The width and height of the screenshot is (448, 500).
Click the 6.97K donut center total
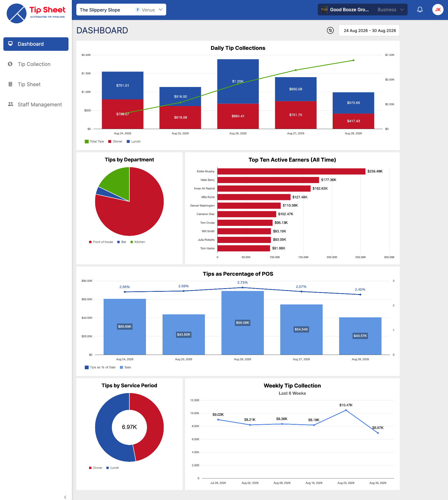click(x=129, y=427)
